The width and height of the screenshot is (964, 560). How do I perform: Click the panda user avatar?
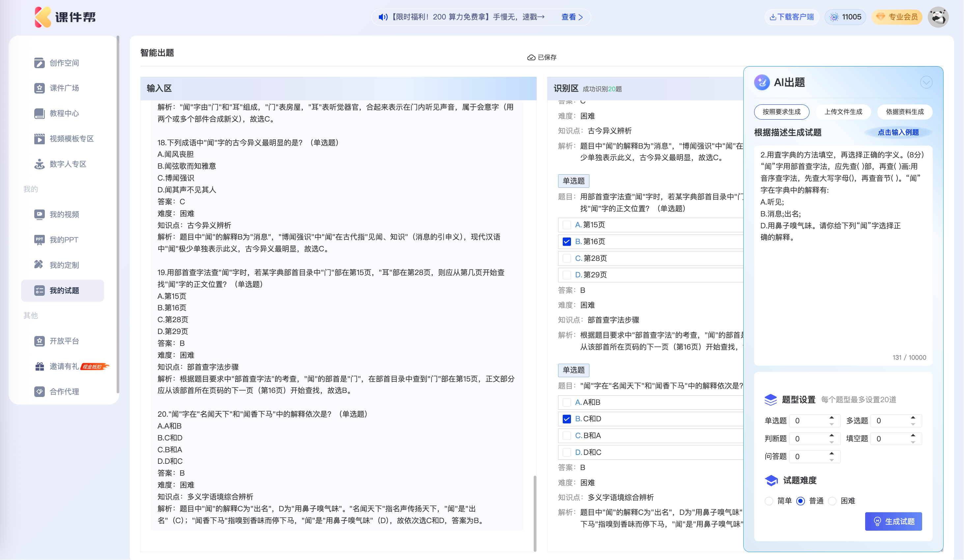click(x=938, y=17)
